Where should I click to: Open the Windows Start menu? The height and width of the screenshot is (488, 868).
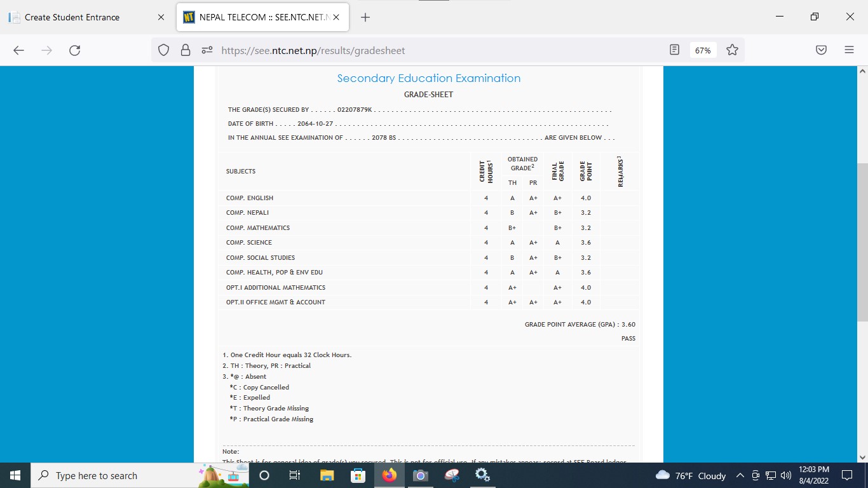[15, 475]
